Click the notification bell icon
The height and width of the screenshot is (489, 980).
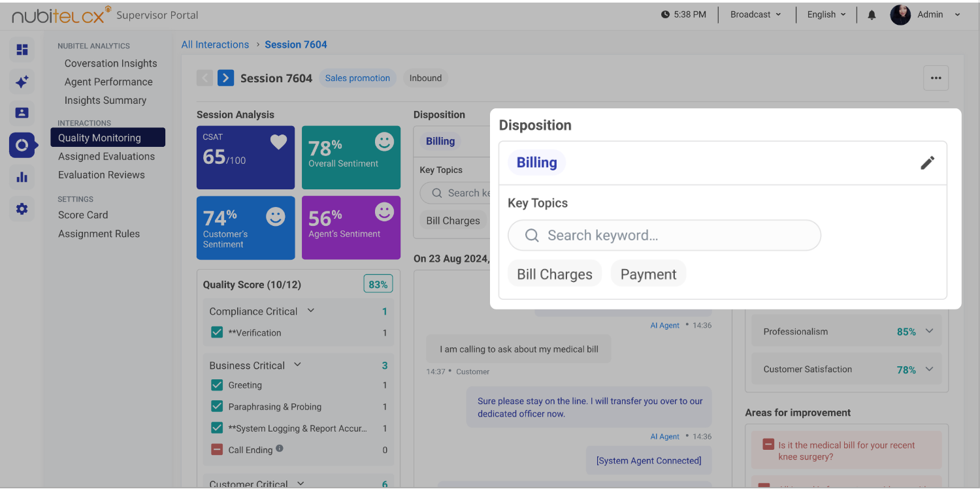click(x=872, y=15)
